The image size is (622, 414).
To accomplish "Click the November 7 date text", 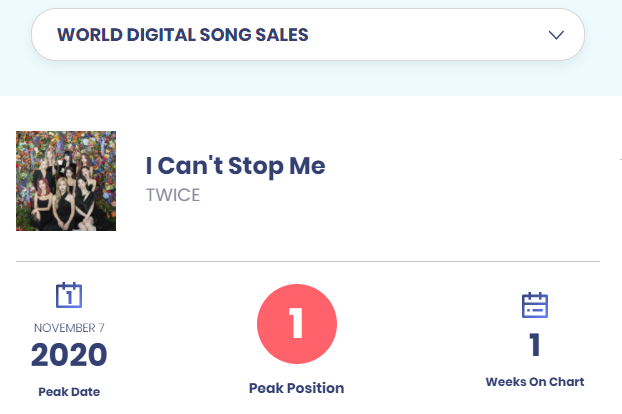I will point(68,327).
